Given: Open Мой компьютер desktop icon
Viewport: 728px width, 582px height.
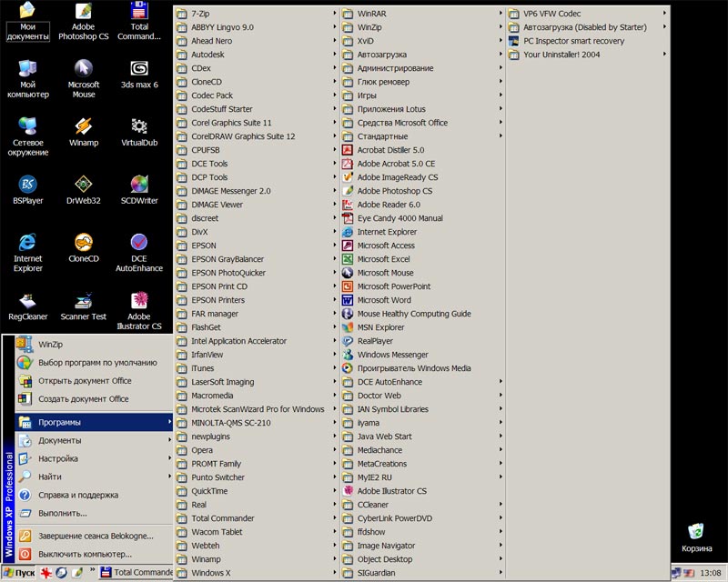Looking at the screenshot, I should [x=28, y=79].
